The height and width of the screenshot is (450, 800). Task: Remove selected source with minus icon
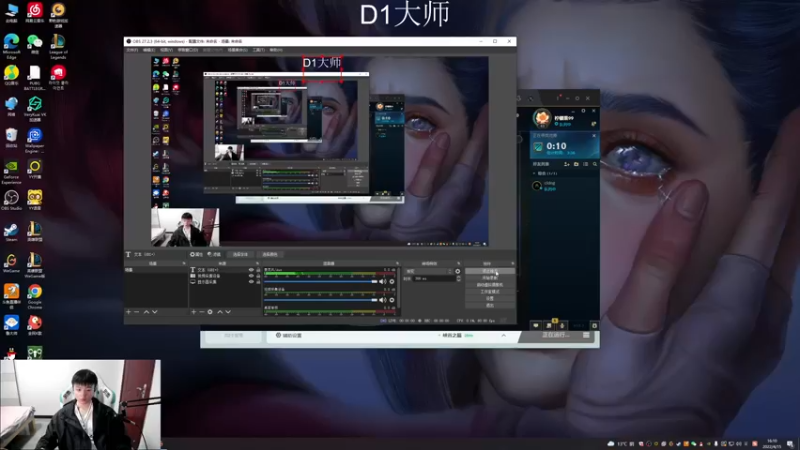pos(202,312)
